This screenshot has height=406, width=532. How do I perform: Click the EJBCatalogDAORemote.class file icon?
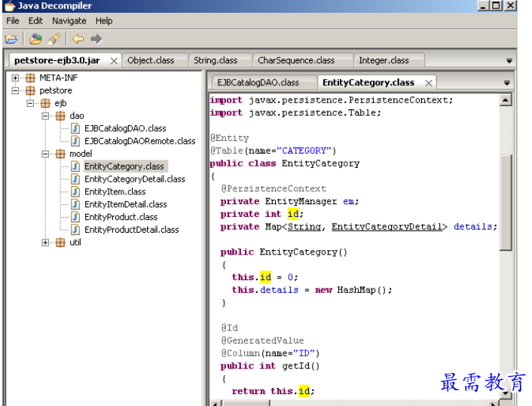click(x=75, y=141)
